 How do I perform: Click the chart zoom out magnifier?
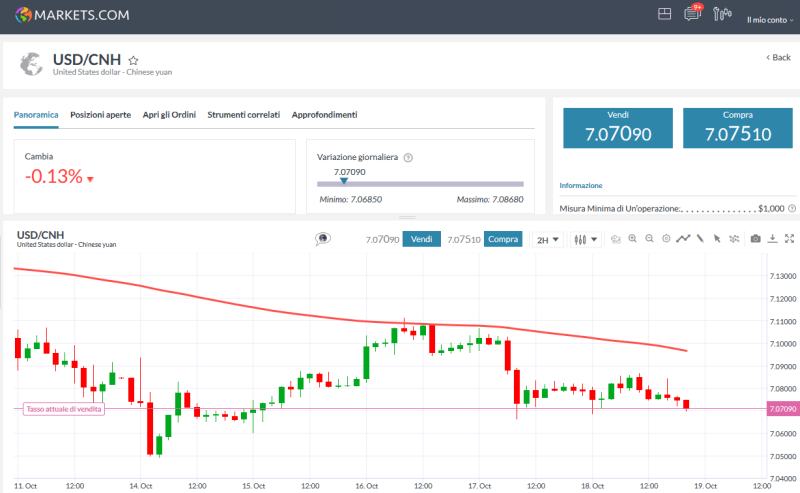coord(650,239)
